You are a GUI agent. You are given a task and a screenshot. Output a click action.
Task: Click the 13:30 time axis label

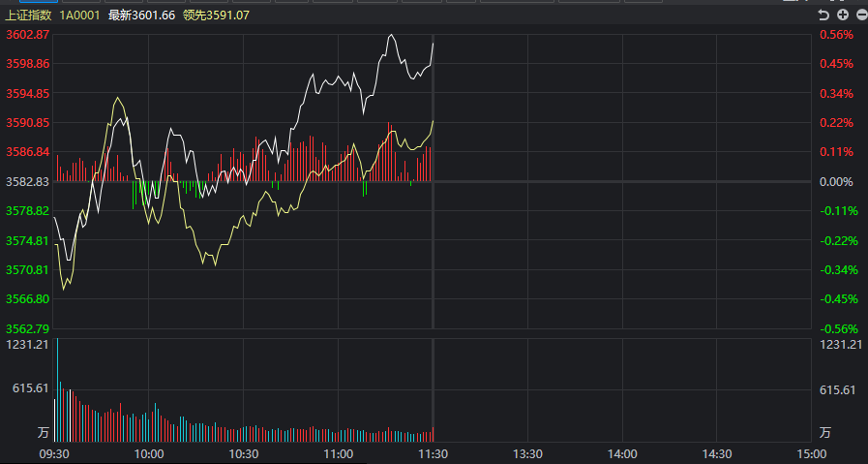[x=527, y=453]
